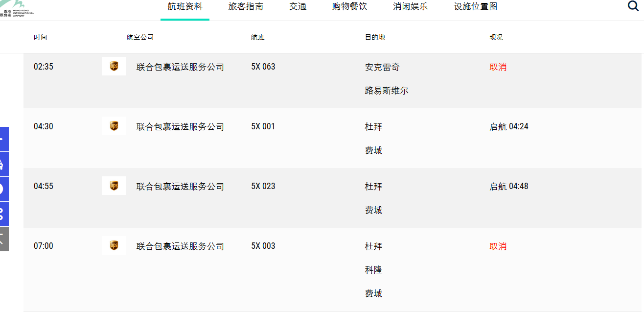644x312 pixels.
Task: Click the Hong Kong International Airport logo
Action: (17, 10)
